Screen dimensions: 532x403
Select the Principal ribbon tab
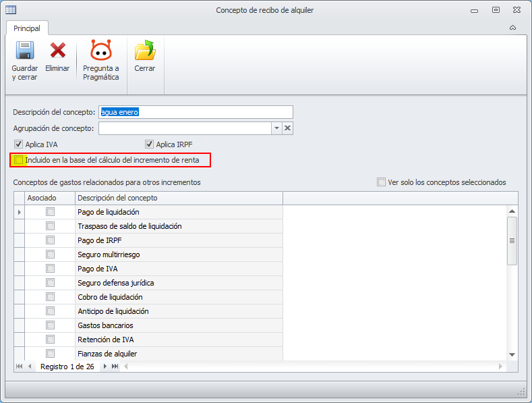27,28
